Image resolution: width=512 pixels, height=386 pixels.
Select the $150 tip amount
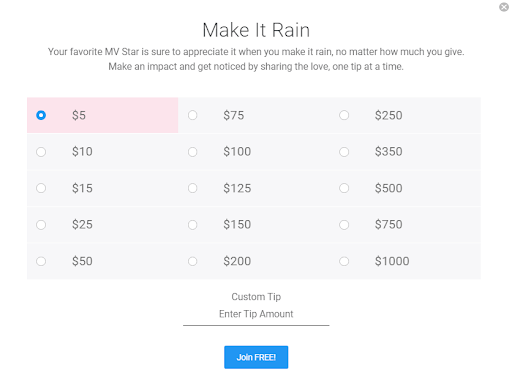(192, 225)
